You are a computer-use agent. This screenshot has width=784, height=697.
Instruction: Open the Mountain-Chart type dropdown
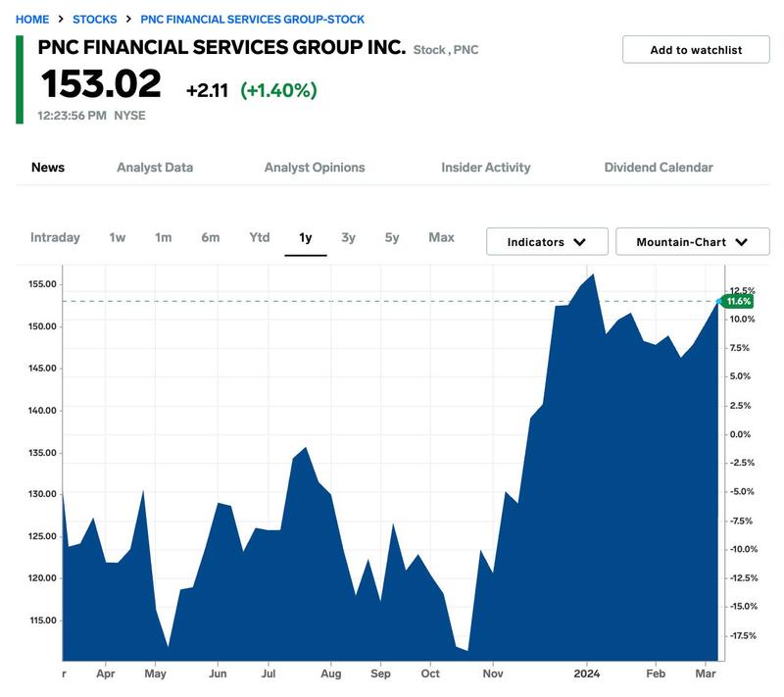pos(693,242)
